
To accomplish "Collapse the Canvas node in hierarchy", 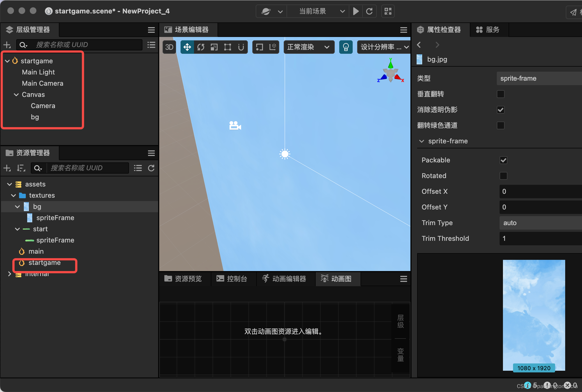I will pyautogui.click(x=16, y=95).
